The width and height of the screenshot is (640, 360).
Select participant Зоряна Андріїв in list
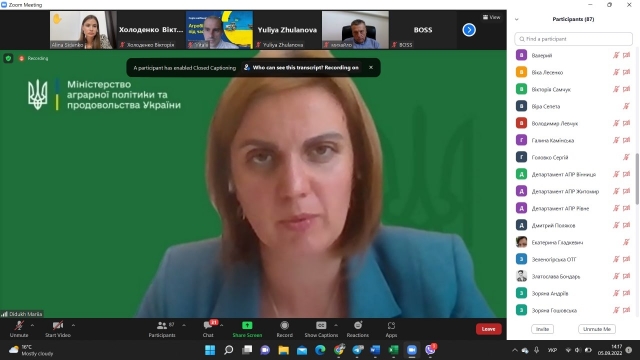[573, 293]
